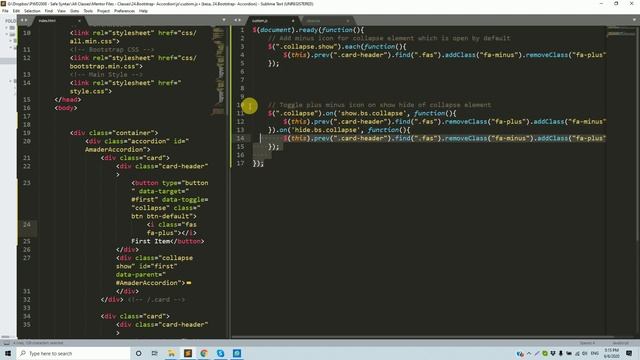Go to previous tab in left pane
This screenshot has height=360, width=640.
(x=22, y=20)
